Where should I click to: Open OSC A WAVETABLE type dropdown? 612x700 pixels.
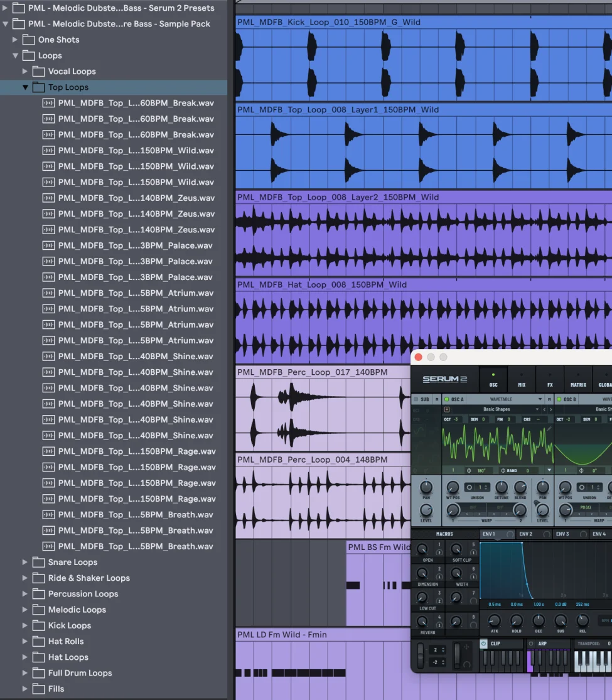click(x=505, y=399)
